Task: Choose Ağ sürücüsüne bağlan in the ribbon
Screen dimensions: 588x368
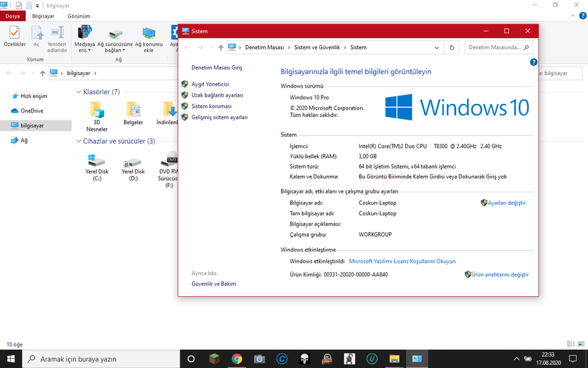Action: point(115,39)
